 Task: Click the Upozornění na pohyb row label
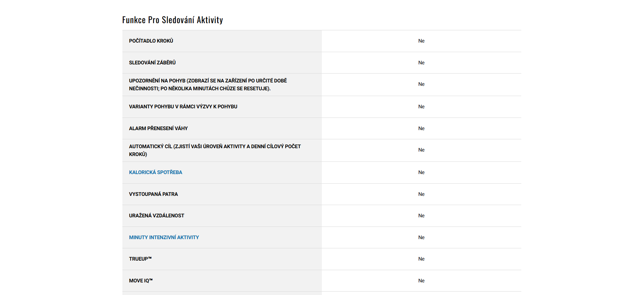[x=208, y=84]
